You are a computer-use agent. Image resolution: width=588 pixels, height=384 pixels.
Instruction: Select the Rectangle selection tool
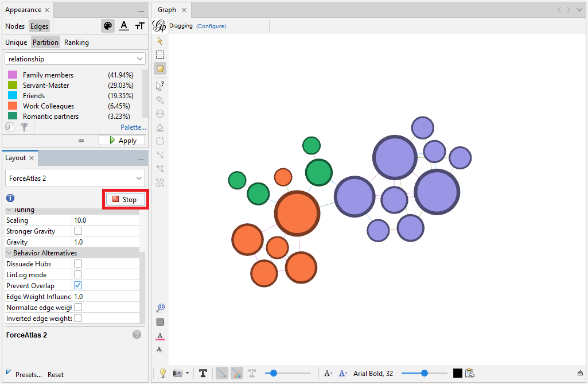(x=160, y=55)
